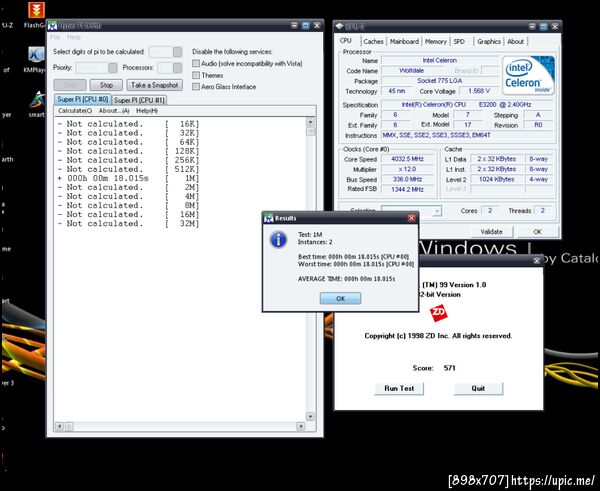Open the Help menu in Super PI

[74, 37]
